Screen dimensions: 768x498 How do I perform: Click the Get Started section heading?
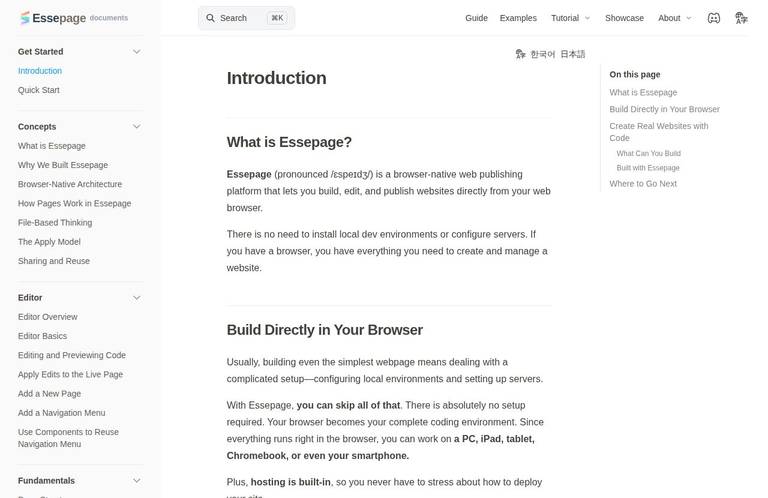click(41, 51)
